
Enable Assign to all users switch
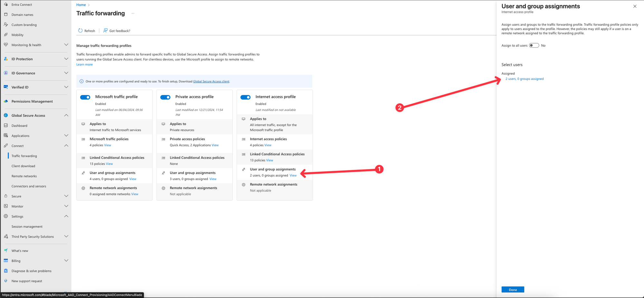click(x=534, y=45)
